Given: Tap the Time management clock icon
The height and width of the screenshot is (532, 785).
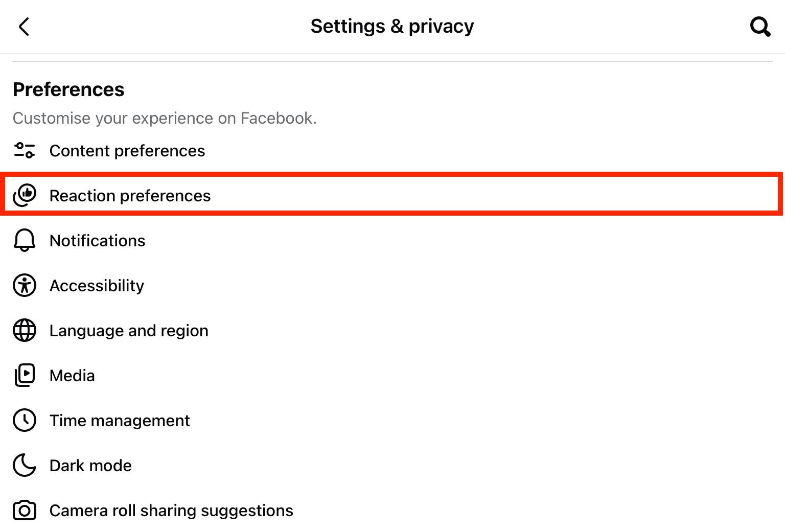Looking at the screenshot, I should (x=24, y=420).
